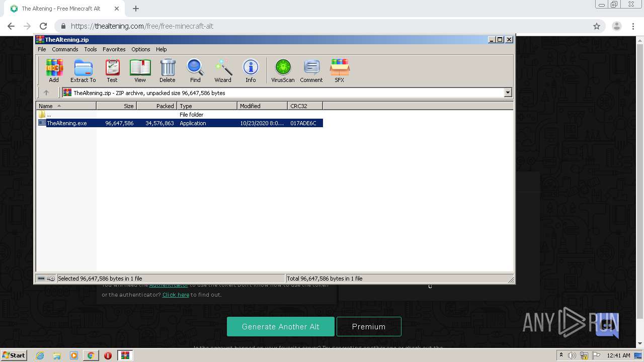This screenshot has width=644, height=362.
Task: Click the volume tray icon
Action: click(572, 355)
